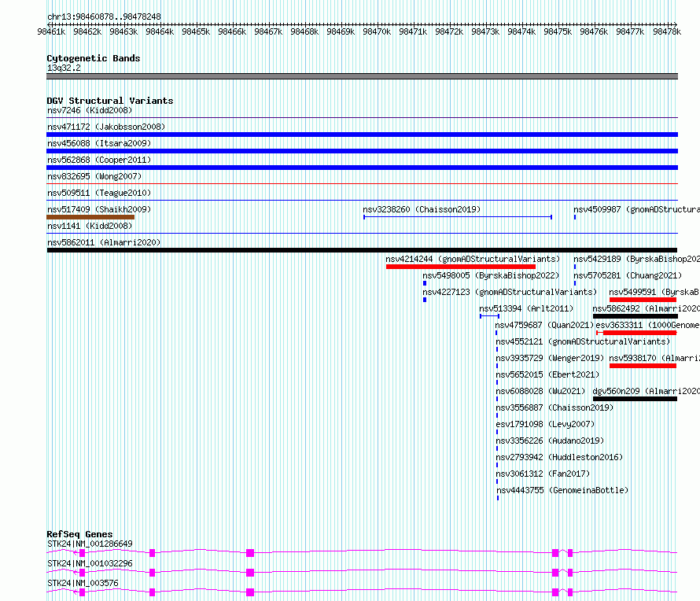
Task: Click the gray 13q32.2 cytogenetic band bar
Action: 362,76
